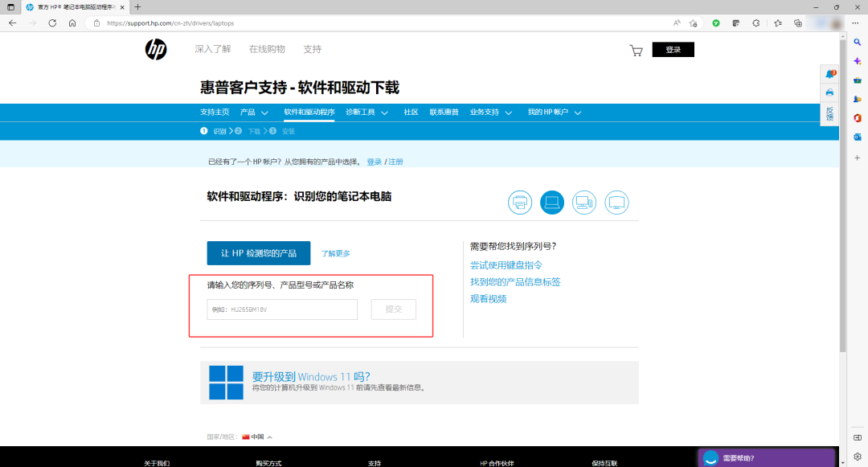Click the Read aloud icon in the address bar

pyautogui.click(x=677, y=23)
